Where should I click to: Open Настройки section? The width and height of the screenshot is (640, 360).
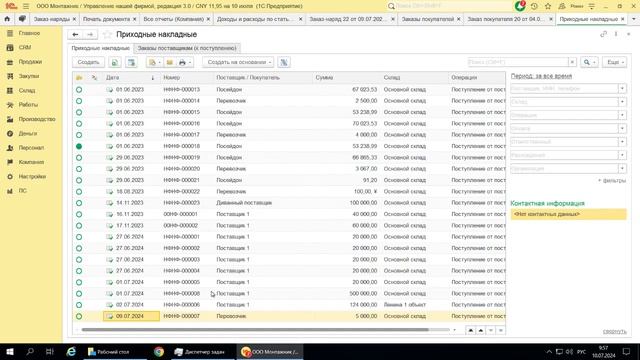[x=32, y=176]
